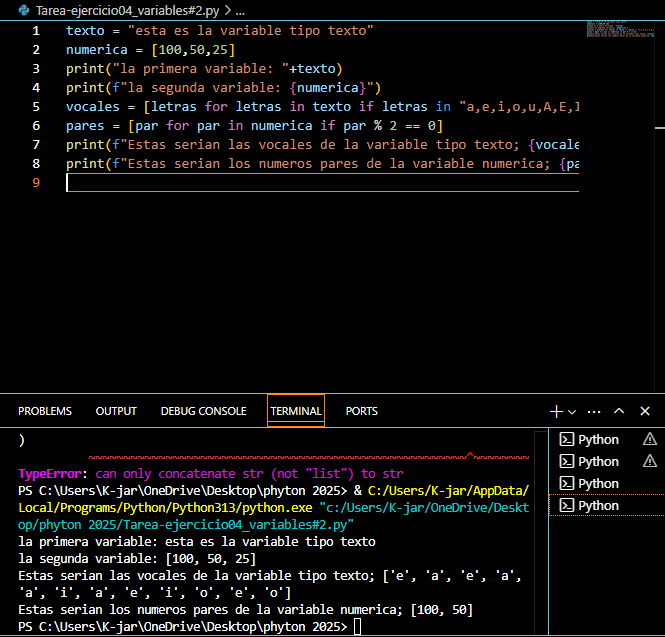Open the terminal panel more actions menu
This screenshot has width=665, height=637.
594,411
